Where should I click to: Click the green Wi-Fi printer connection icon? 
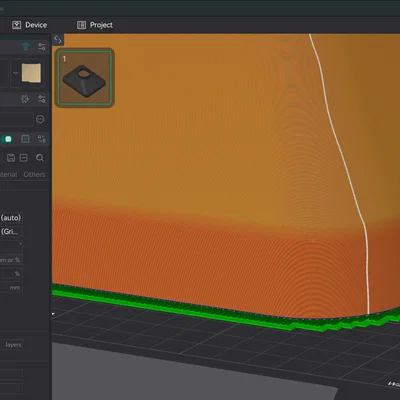pos(26,47)
